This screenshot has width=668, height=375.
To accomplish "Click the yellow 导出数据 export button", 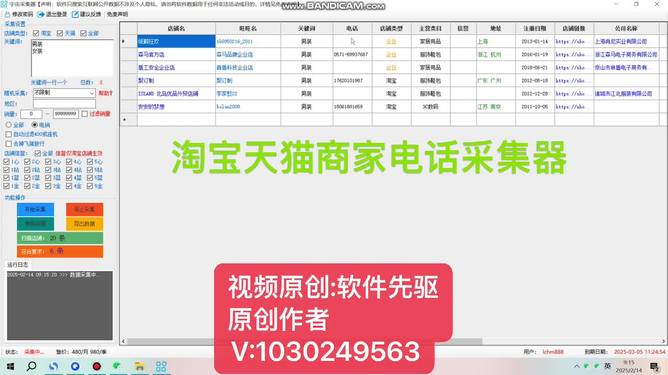I will click(x=84, y=224).
